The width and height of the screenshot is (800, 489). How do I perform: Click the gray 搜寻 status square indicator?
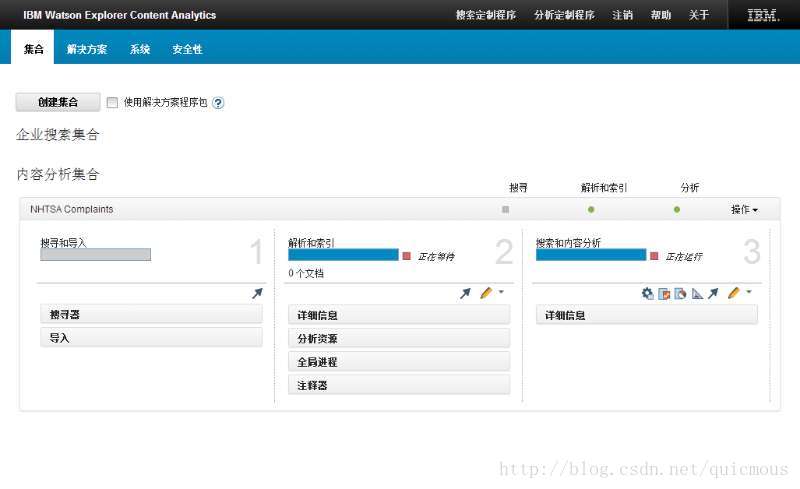point(506,209)
